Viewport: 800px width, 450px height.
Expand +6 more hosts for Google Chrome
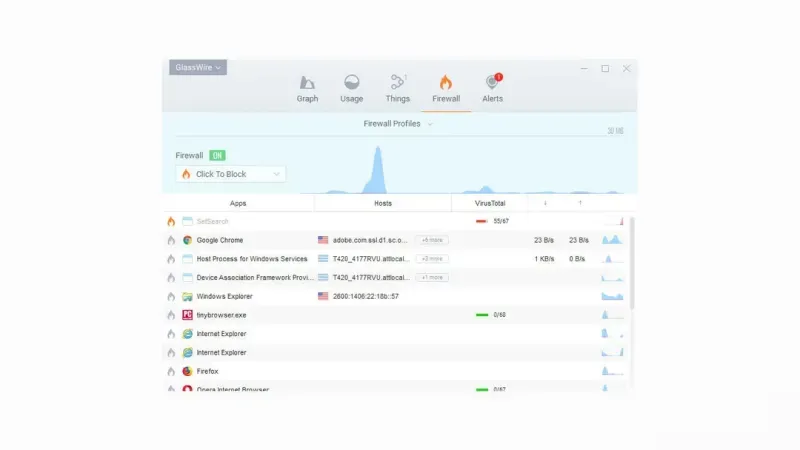click(432, 240)
